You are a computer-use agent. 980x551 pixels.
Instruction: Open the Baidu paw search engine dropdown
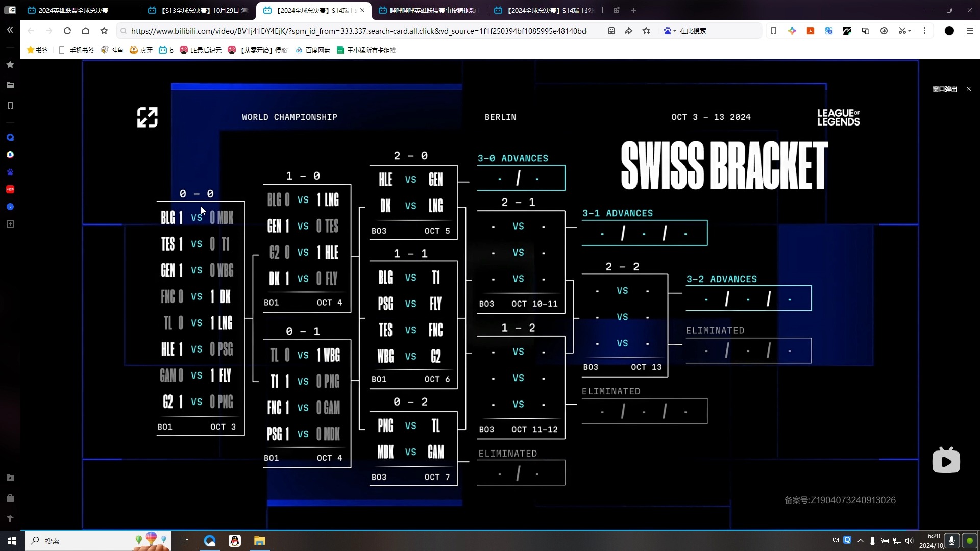point(670,31)
